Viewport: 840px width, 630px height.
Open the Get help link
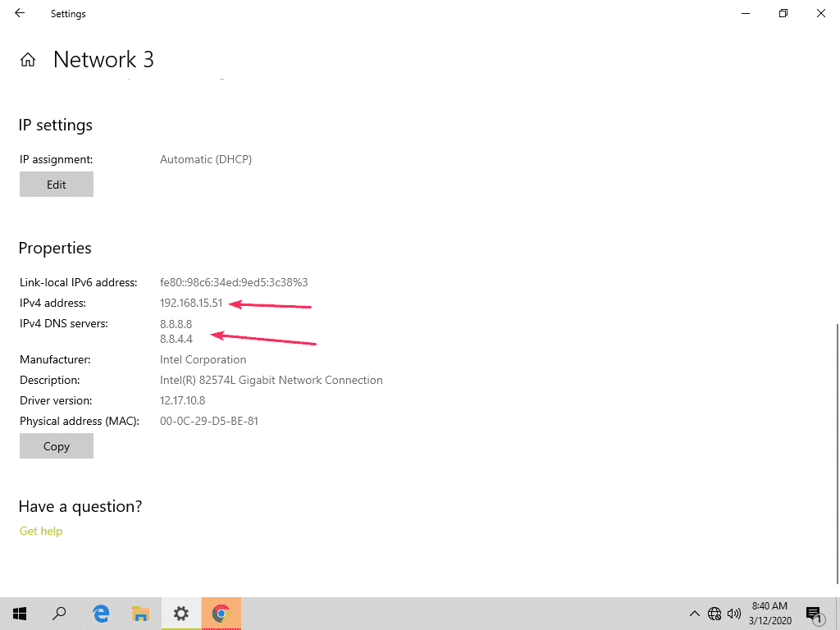coord(41,531)
